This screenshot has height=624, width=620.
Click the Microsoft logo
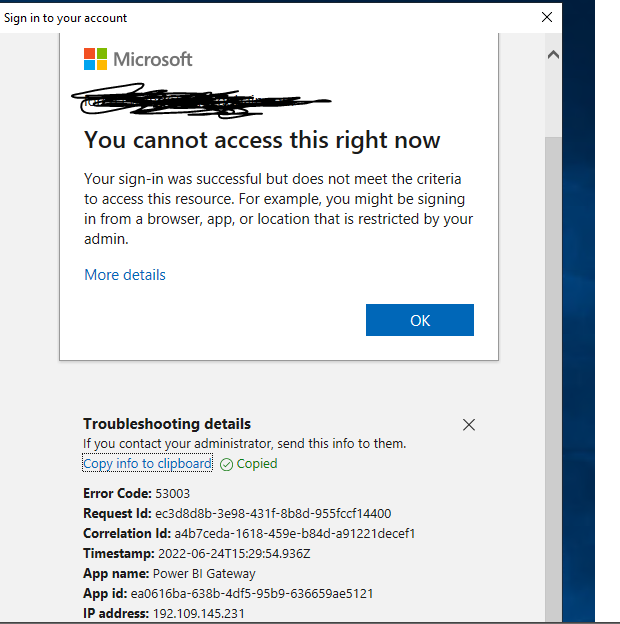point(138,59)
